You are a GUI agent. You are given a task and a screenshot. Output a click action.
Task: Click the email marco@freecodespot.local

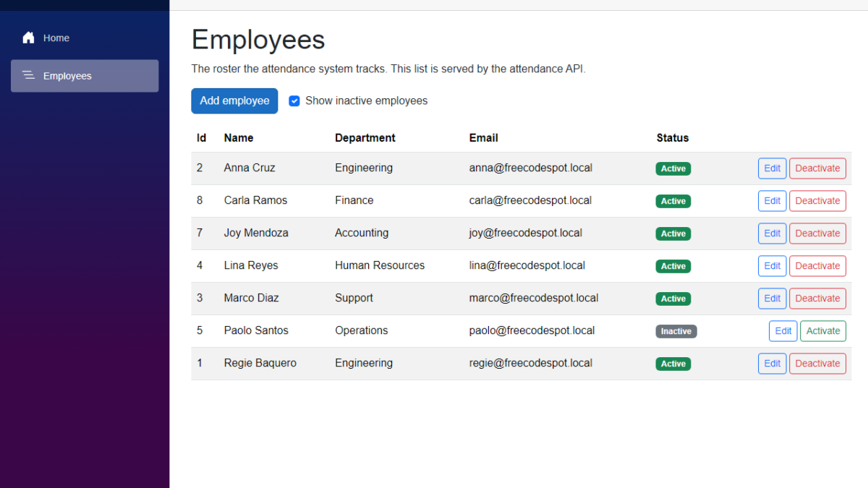pos(534,298)
